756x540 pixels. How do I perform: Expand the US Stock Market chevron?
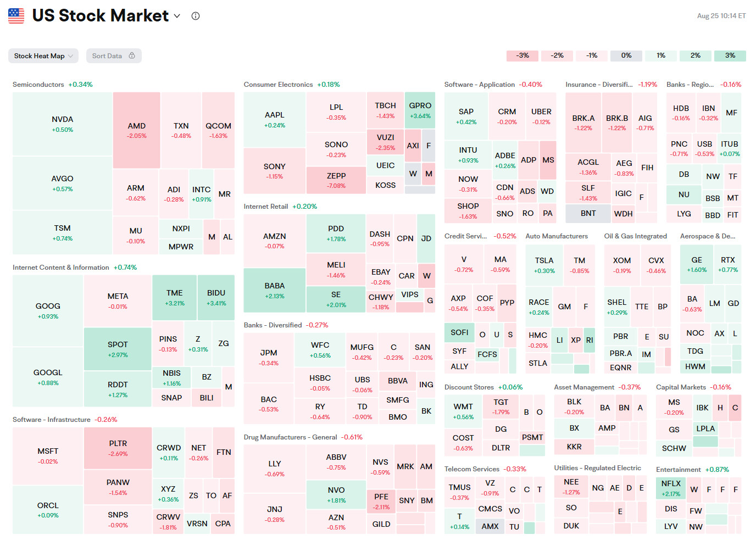pyautogui.click(x=177, y=16)
